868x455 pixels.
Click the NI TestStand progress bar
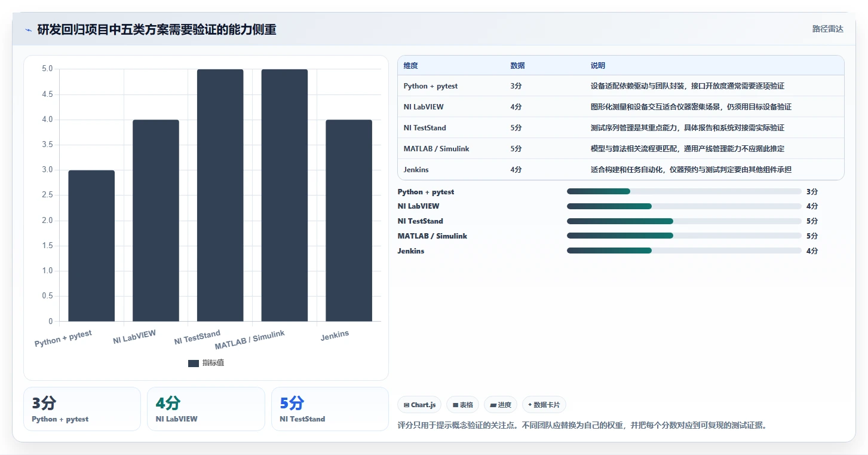(x=684, y=221)
